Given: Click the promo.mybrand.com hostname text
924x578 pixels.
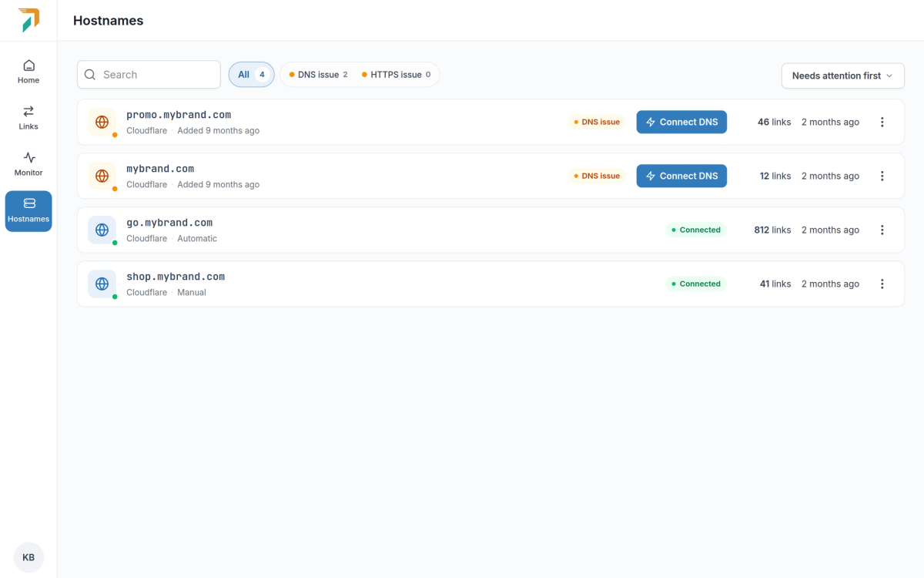Looking at the screenshot, I should coord(179,115).
